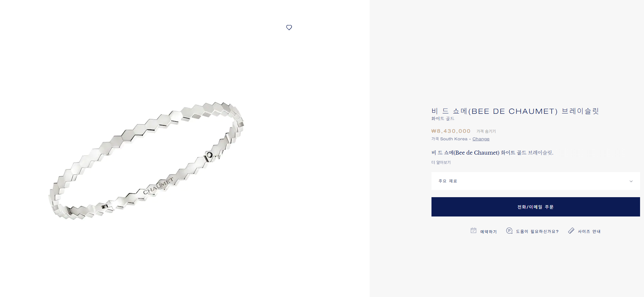This screenshot has width=644, height=297.
Task: Add bracelet to wishlist with heart icon
Action: click(289, 28)
